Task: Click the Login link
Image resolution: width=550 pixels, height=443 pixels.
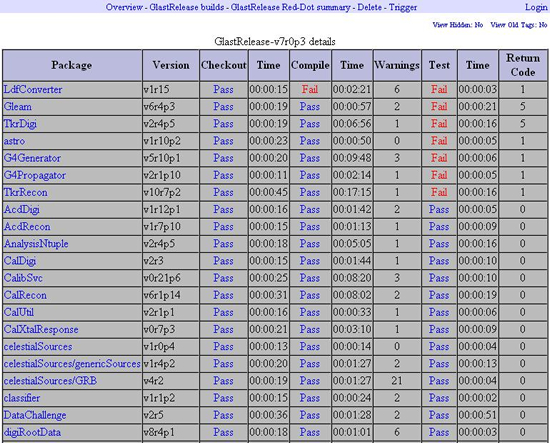Action: pyautogui.click(x=536, y=7)
